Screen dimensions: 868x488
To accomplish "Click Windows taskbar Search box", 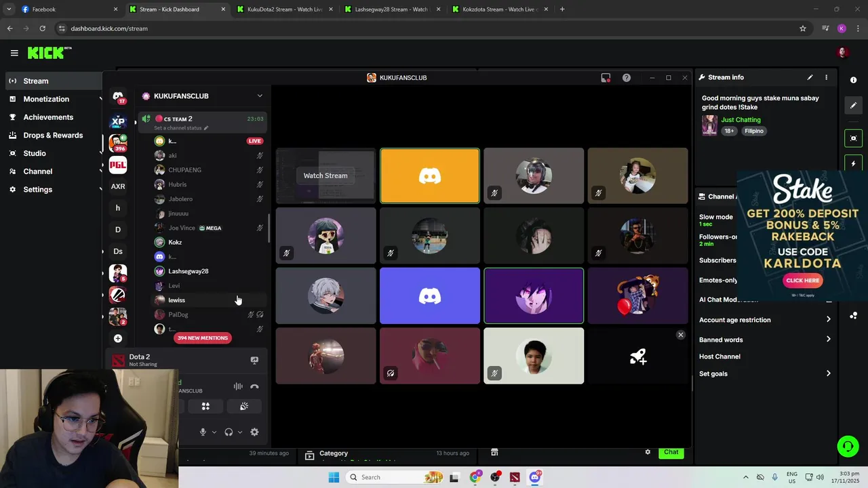I will [395, 477].
